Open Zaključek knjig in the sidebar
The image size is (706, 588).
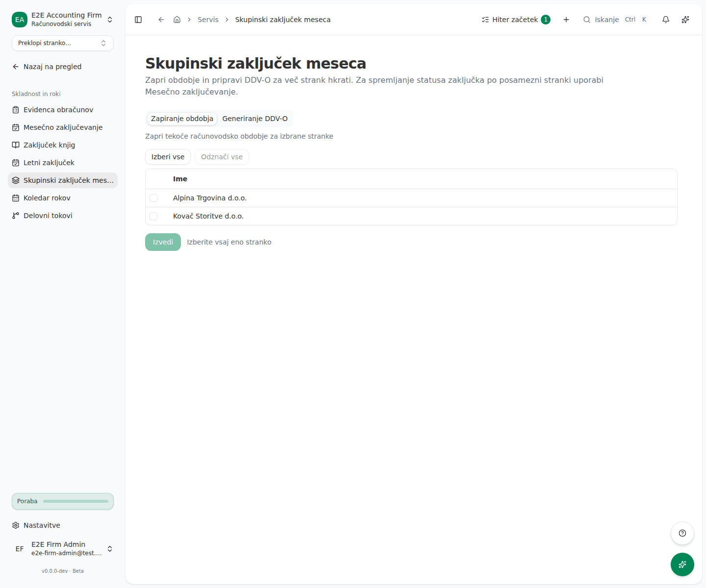click(x=63, y=145)
